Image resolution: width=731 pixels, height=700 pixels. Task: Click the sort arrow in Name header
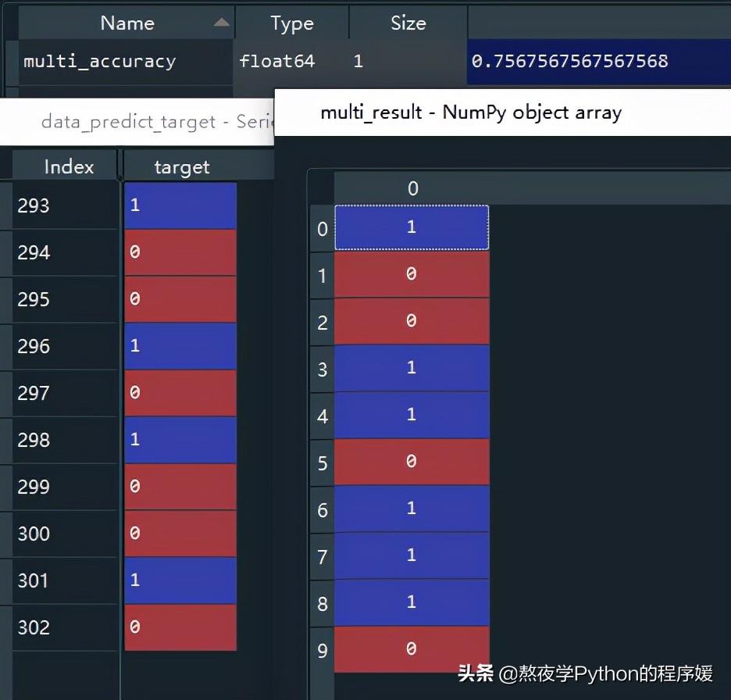point(222,23)
